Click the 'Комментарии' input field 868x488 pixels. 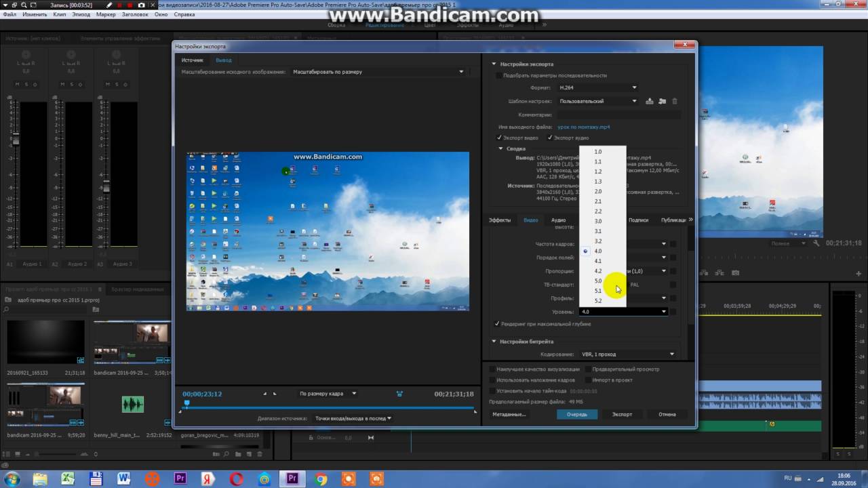pos(619,115)
